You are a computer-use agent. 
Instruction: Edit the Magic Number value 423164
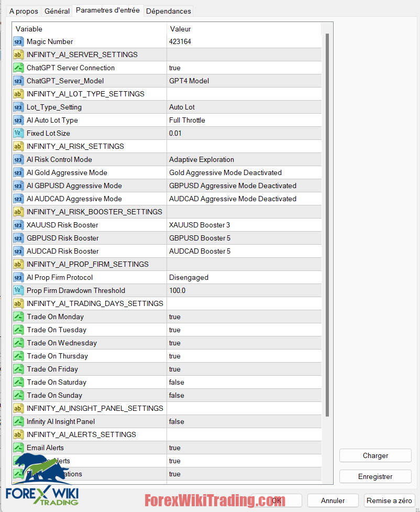244,42
